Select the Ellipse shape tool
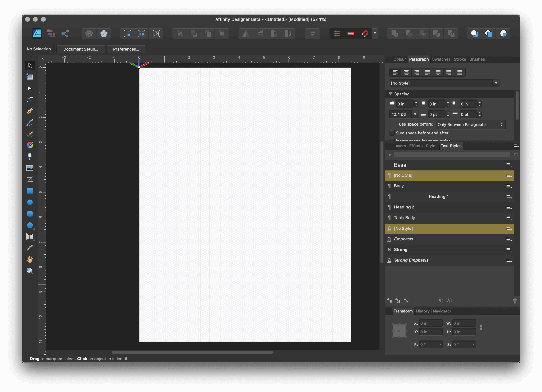This screenshot has width=542, height=392. pyautogui.click(x=30, y=202)
